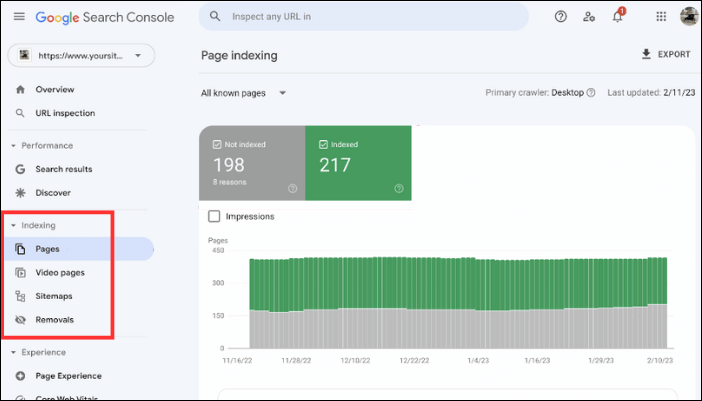Collapse the Indexing section

pyautogui.click(x=13, y=226)
